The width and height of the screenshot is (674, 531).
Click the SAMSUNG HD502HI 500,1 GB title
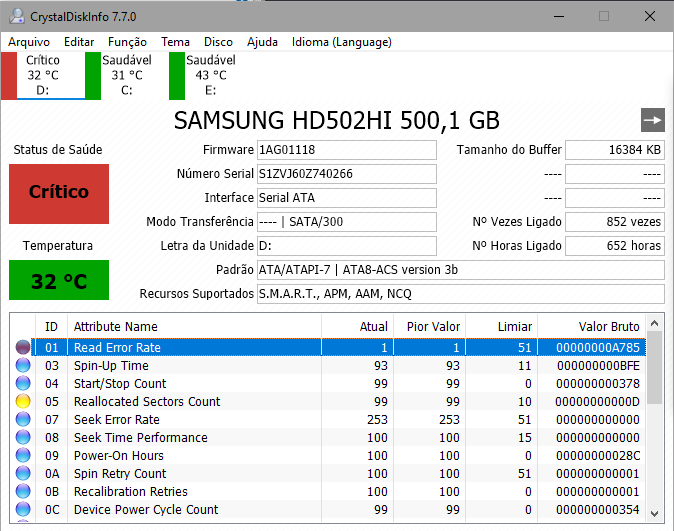point(337,120)
